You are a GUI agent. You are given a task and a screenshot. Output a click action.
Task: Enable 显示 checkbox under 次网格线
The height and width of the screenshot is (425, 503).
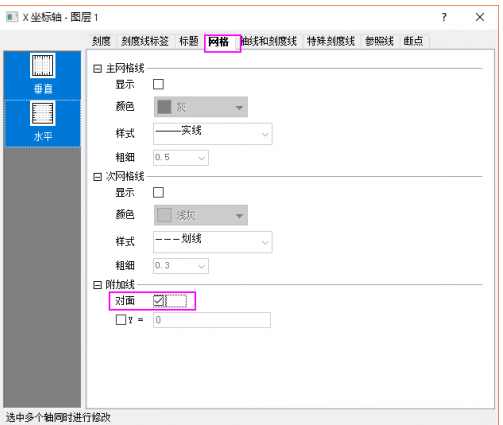(x=158, y=192)
